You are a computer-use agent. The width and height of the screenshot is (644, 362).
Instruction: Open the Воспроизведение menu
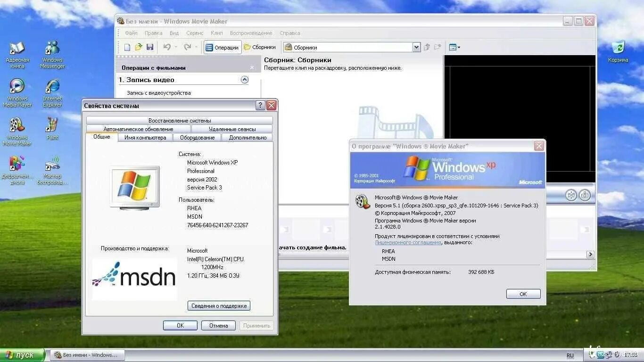tap(251, 33)
